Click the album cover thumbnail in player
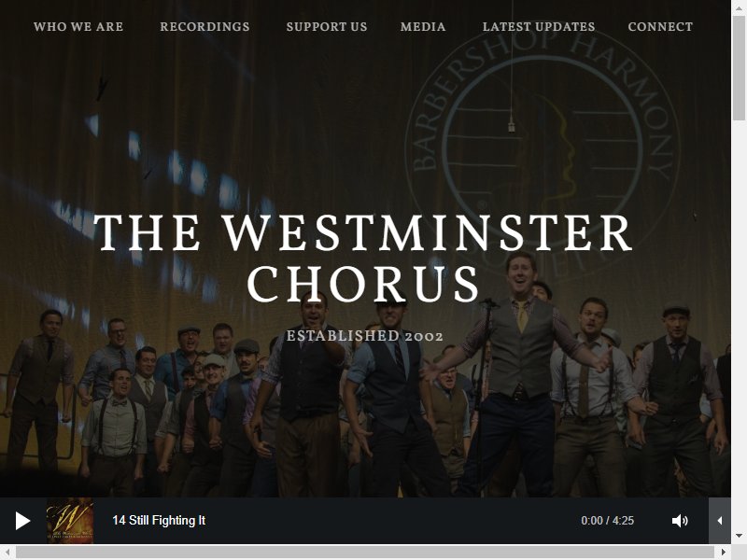The width and height of the screenshot is (747, 560). point(69,521)
